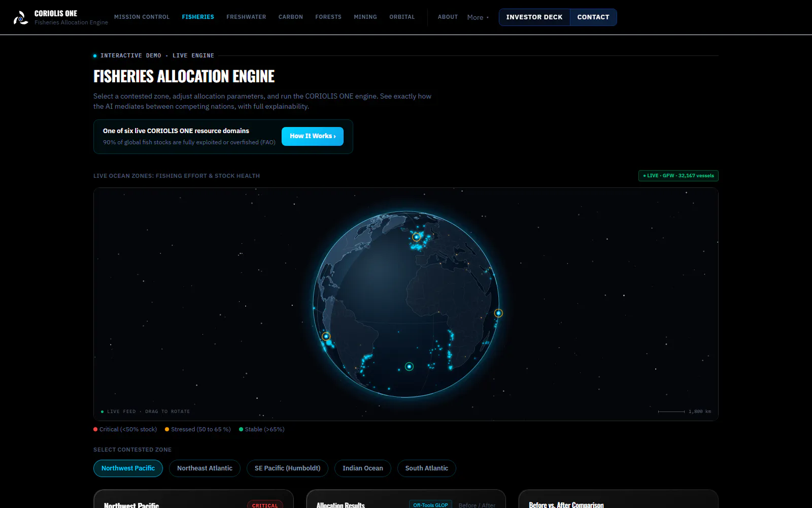The height and width of the screenshot is (508, 812).
Task: Click the How It Works button
Action: tap(313, 136)
